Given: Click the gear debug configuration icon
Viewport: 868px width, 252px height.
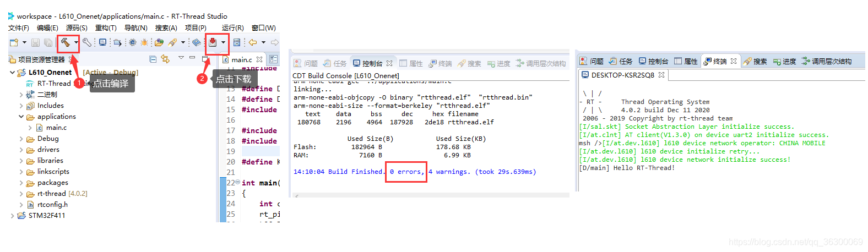Looking at the screenshot, I should 132,42.
